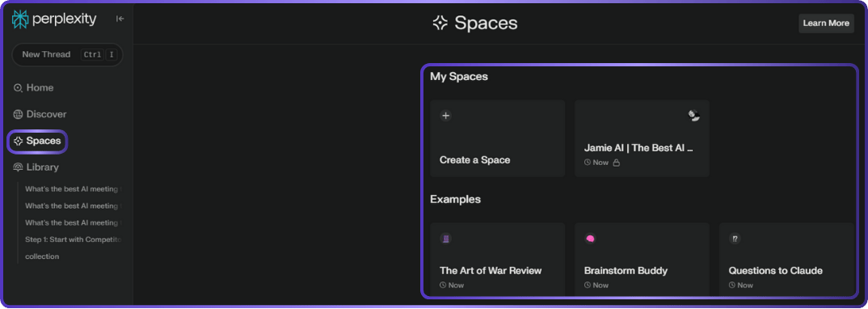Open the Discover page

[x=40, y=114]
